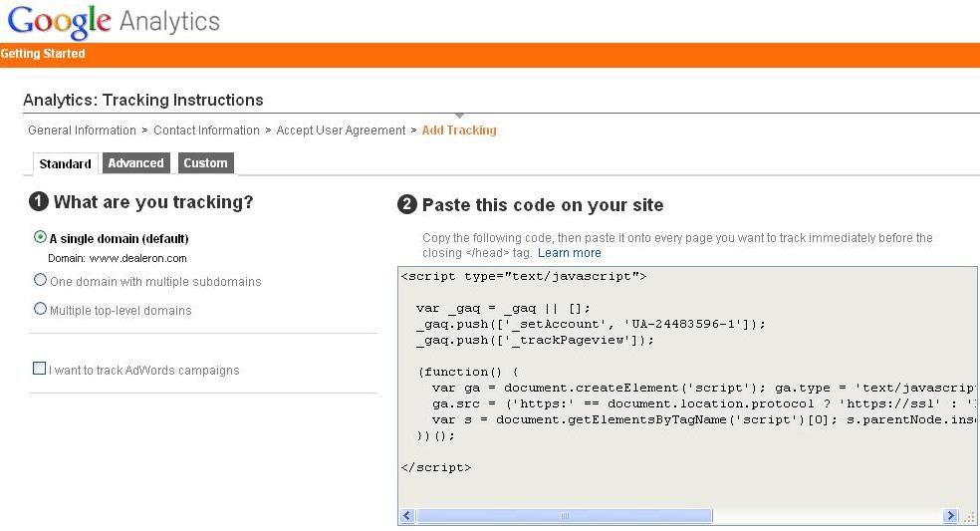Open the Custom tab
The height and width of the screenshot is (531, 980).
coord(205,162)
